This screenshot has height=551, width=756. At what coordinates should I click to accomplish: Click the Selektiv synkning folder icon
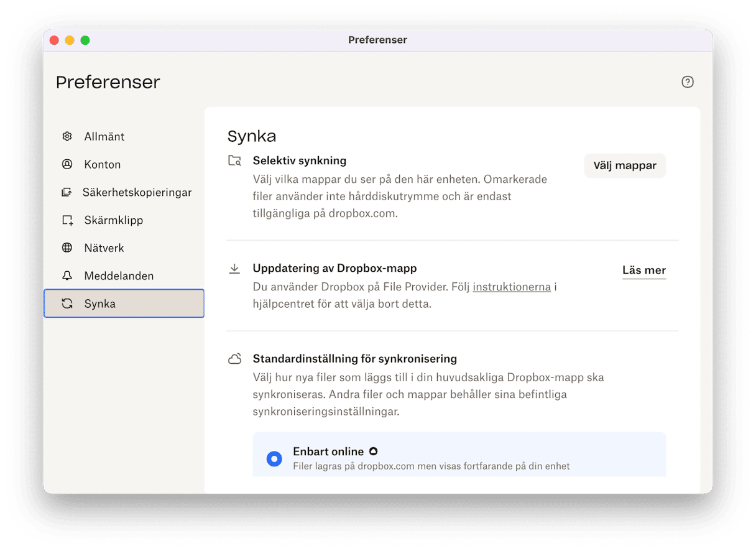(x=234, y=161)
